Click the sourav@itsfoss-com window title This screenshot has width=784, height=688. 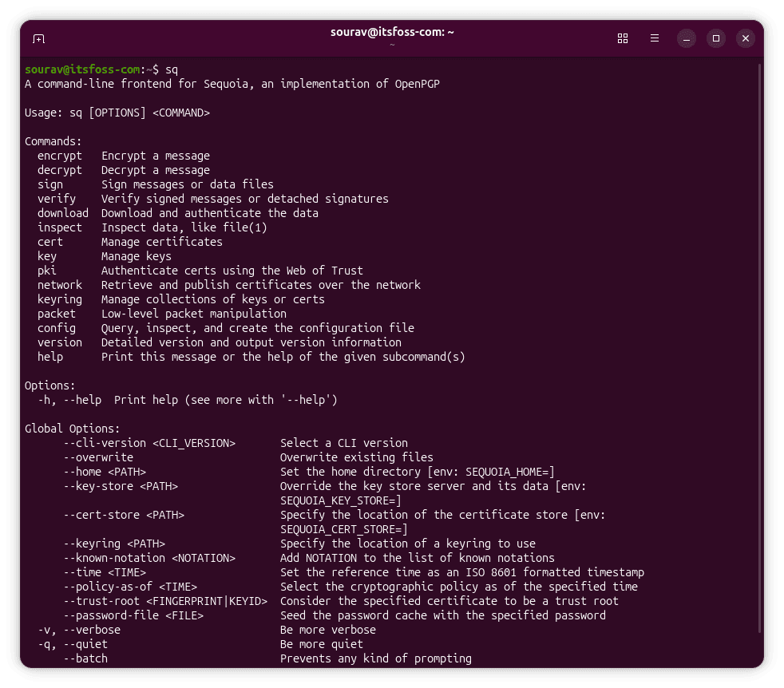click(392, 33)
